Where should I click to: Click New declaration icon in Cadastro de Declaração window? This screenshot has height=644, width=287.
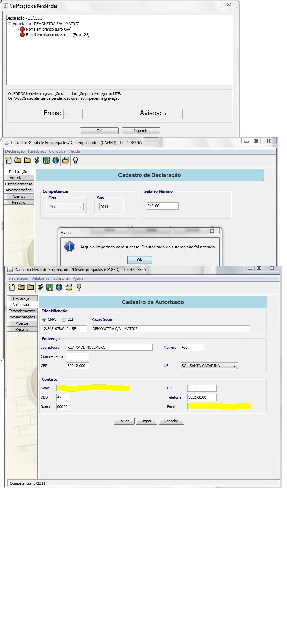point(9,160)
